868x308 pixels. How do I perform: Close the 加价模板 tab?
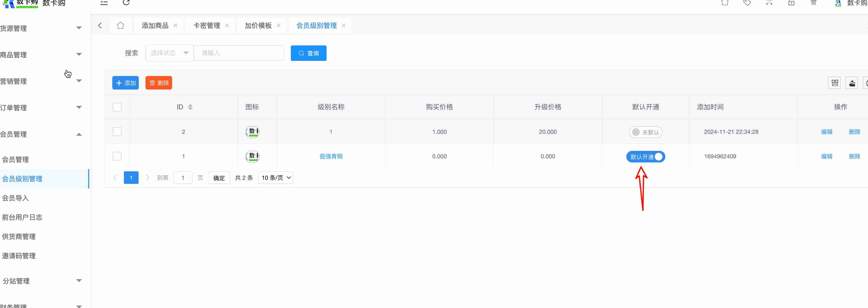click(x=279, y=26)
